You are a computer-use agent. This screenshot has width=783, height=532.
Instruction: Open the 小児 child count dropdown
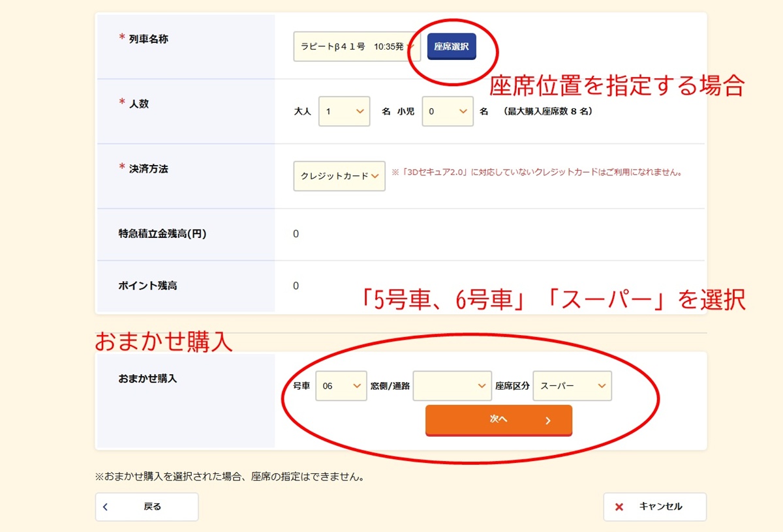[447, 111]
